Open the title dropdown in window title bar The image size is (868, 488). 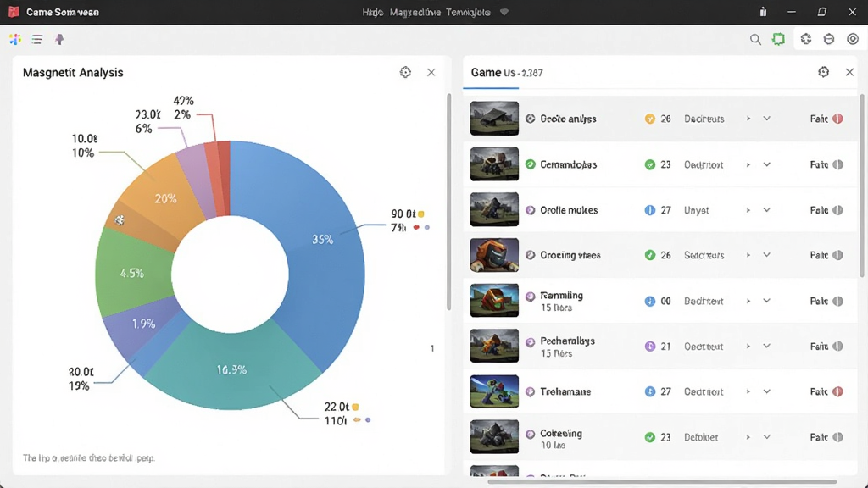(x=504, y=12)
